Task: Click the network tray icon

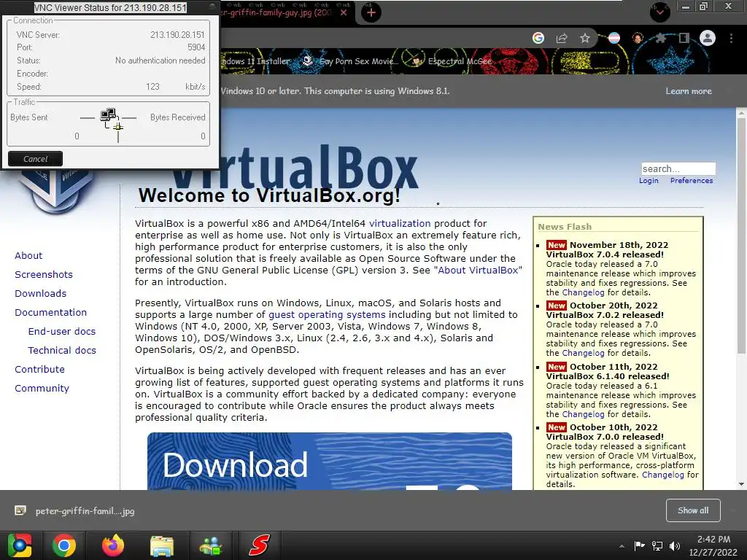Action: [657, 545]
